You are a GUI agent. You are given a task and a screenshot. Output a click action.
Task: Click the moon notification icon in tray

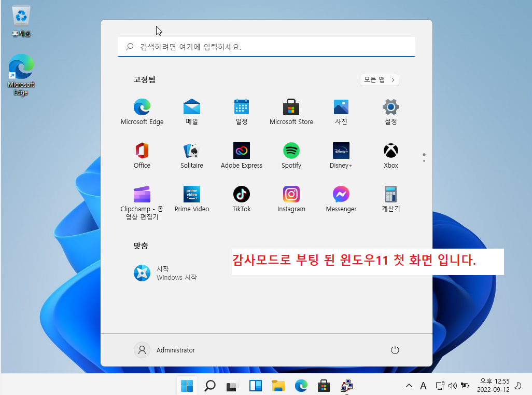[518, 386]
